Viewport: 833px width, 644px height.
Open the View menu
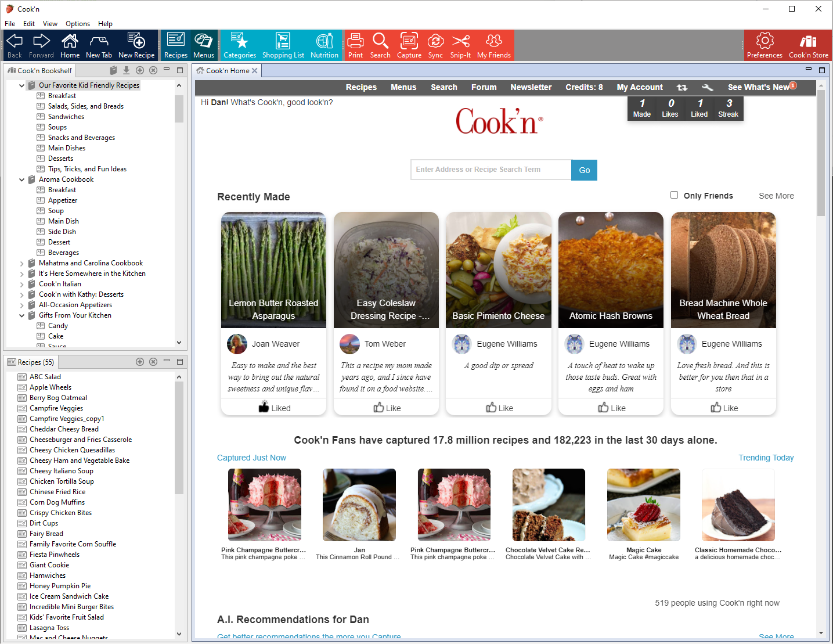coord(50,24)
